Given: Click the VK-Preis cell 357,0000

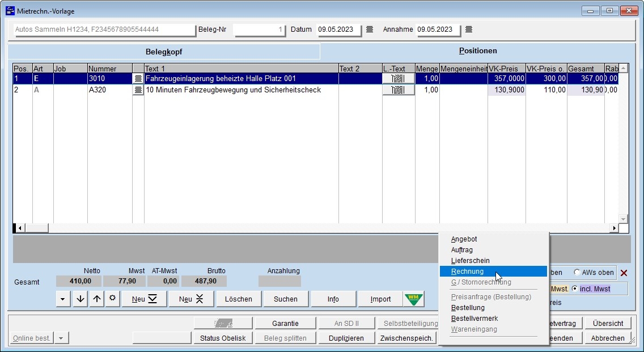Looking at the screenshot, I should 507,78.
